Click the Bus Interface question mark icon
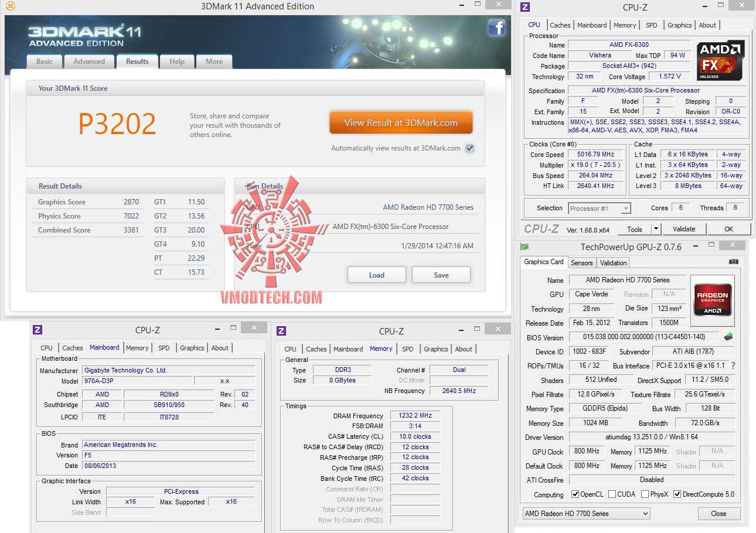The height and width of the screenshot is (533, 756). click(x=733, y=365)
